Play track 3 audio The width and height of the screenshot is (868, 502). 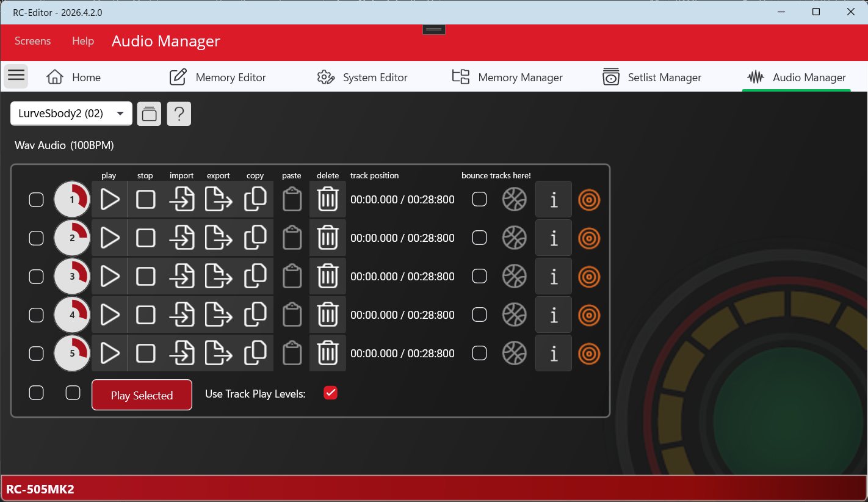pyautogui.click(x=110, y=276)
